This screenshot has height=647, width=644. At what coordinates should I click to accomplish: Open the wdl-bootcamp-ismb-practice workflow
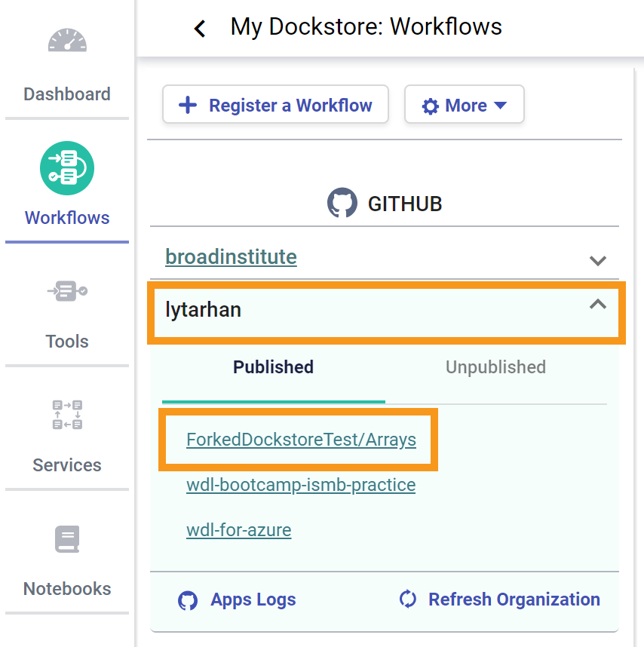pyautogui.click(x=301, y=485)
